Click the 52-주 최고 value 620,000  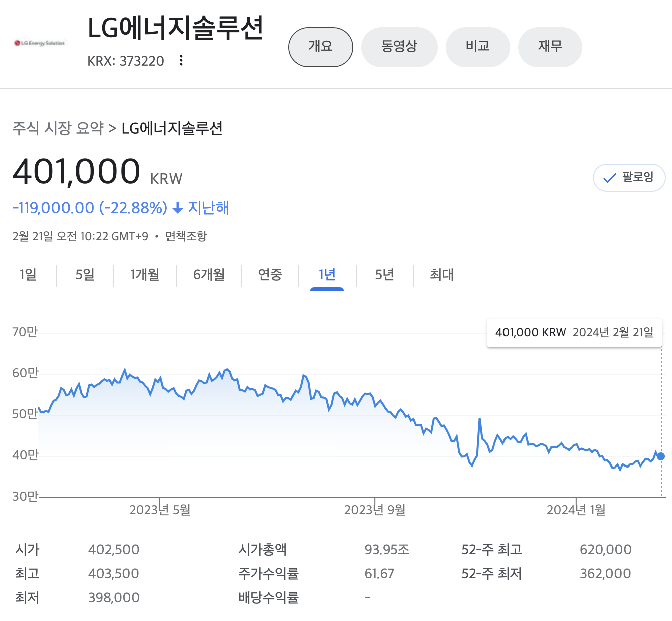(605, 550)
